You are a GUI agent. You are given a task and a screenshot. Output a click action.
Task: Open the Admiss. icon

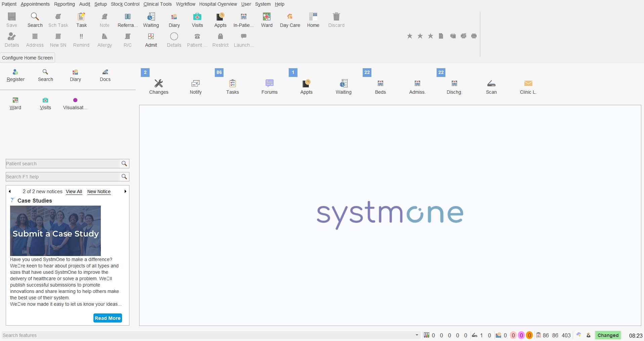(417, 87)
